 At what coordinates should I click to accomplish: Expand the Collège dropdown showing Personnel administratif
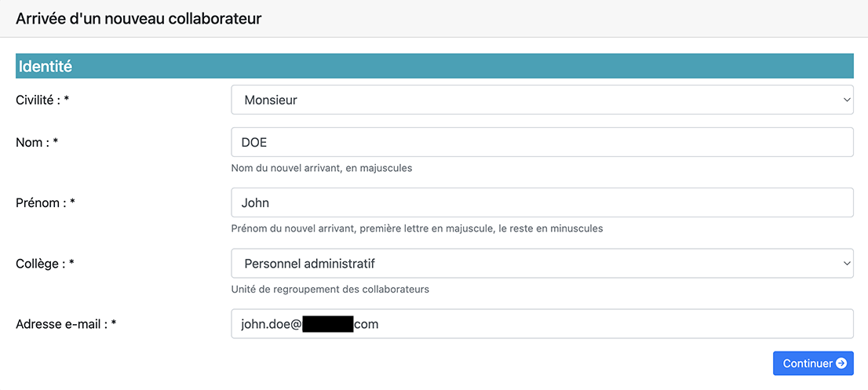click(x=542, y=264)
